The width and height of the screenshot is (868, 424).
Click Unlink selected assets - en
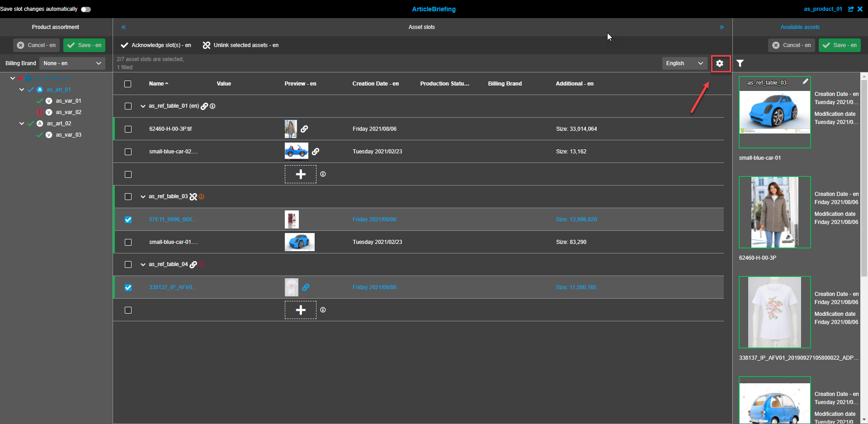pos(241,45)
